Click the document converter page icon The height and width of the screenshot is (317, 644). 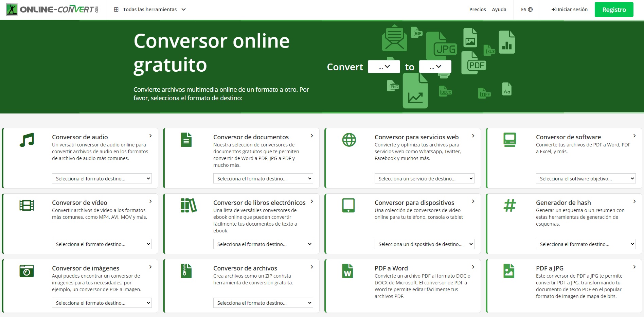click(x=186, y=139)
